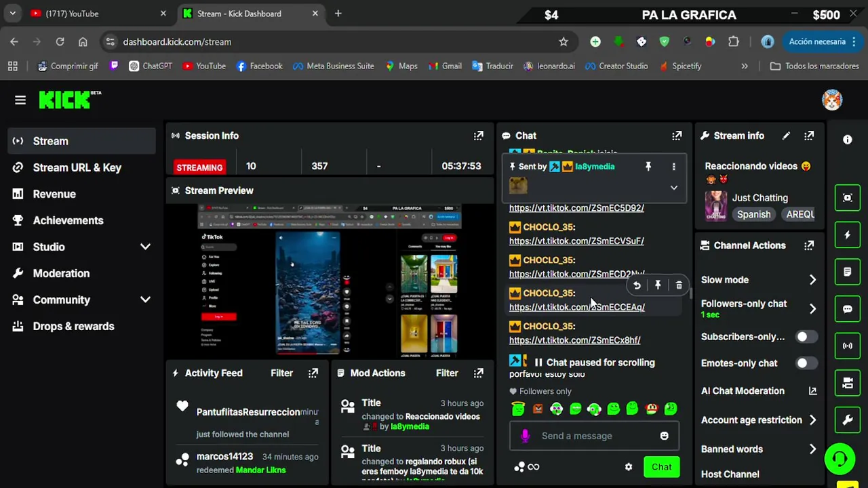
Task: Open the emoji picker in the message box
Action: [x=665, y=436]
